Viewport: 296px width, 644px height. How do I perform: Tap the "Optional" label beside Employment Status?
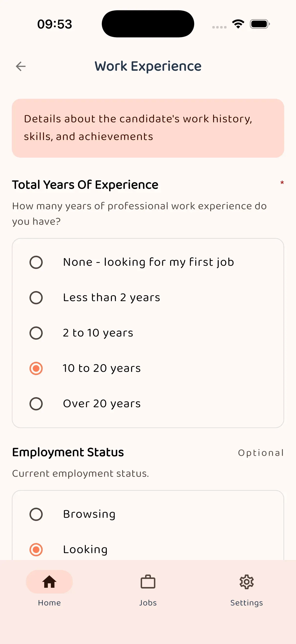click(261, 453)
